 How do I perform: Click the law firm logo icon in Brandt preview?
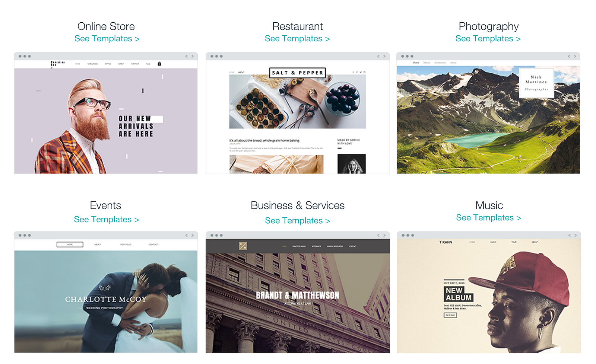click(x=243, y=246)
